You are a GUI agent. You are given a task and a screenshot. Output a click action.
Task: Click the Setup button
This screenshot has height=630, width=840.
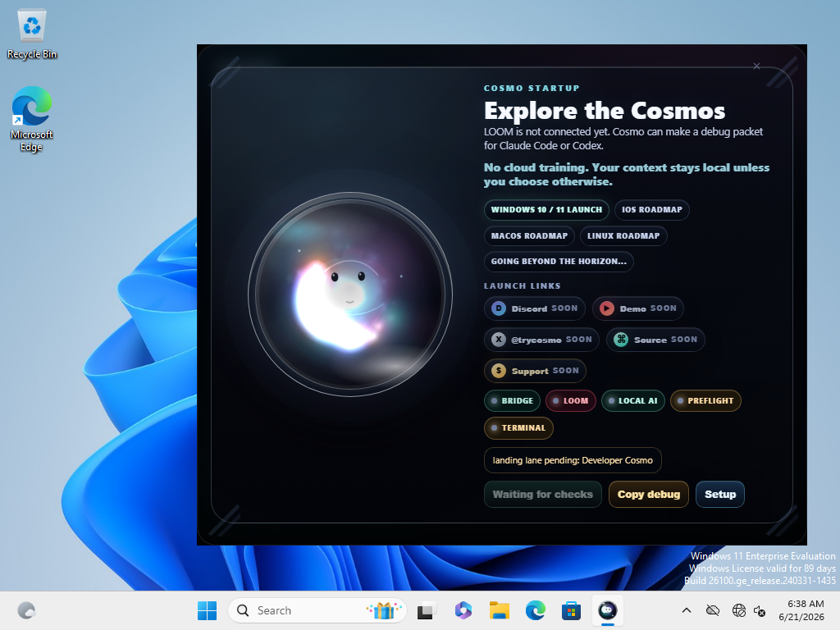(x=720, y=495)
